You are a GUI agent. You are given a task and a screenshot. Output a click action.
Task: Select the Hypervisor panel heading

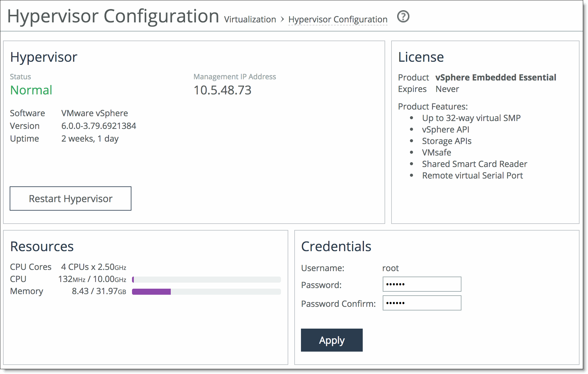tap(44, 57)
